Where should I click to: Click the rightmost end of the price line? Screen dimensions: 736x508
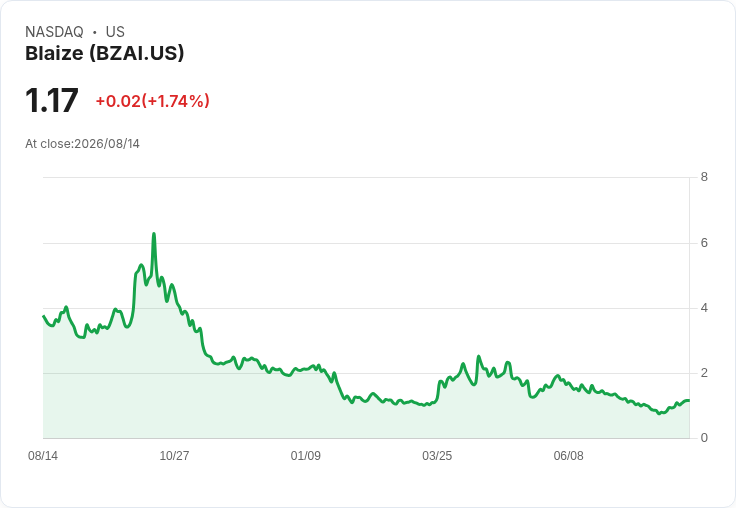click(689, 400)
